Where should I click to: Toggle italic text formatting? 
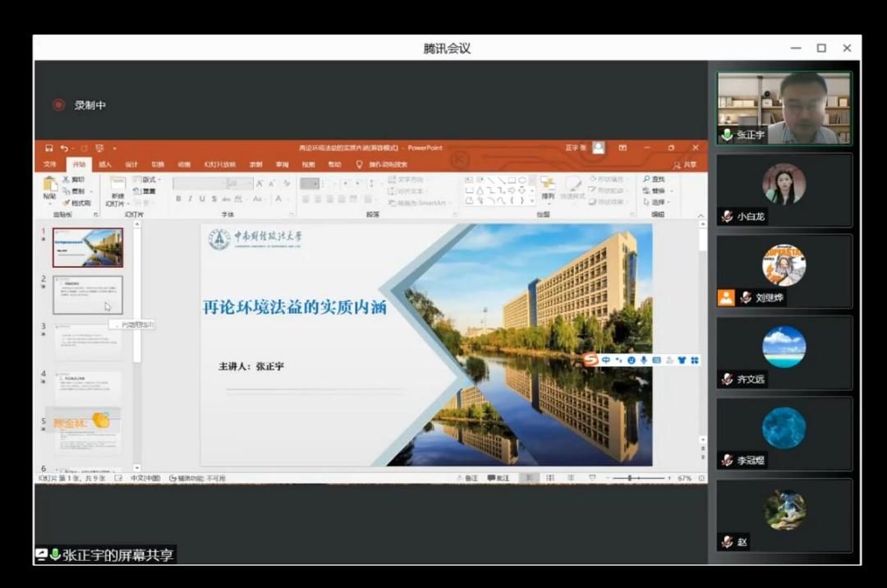[x=190, y=199]
